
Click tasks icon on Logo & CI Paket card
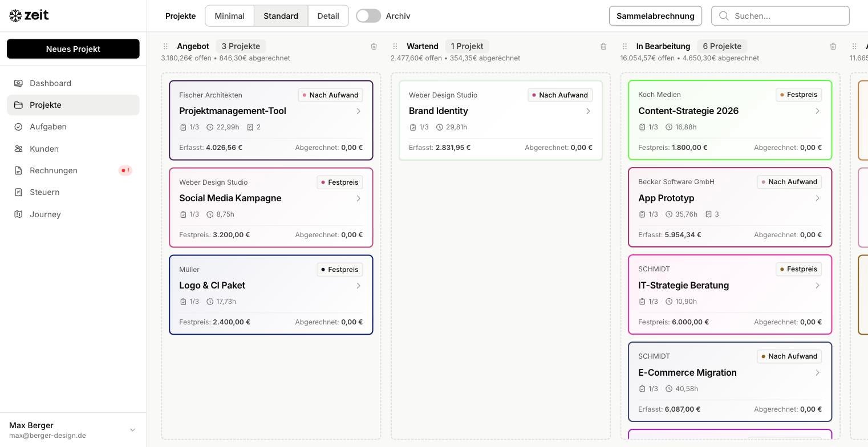183,302
